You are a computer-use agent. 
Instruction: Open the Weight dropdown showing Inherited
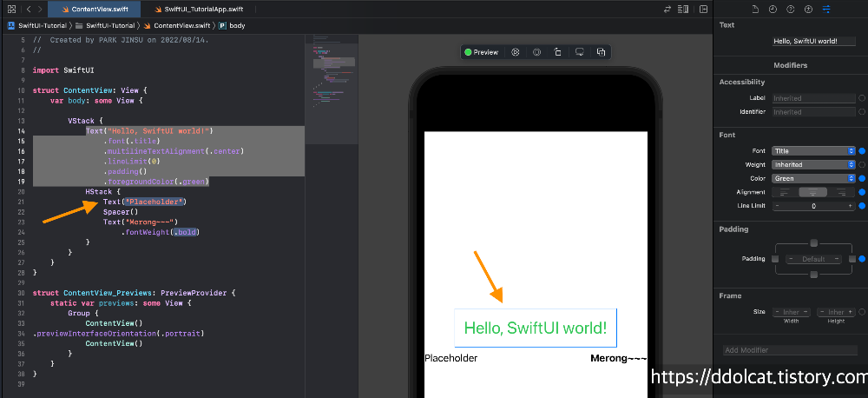click(813, 165)
